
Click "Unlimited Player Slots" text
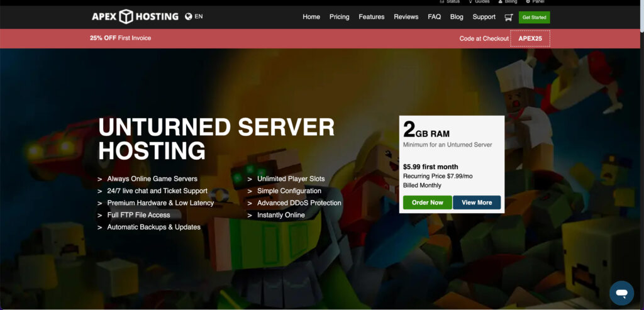click(x=291, y=179)
